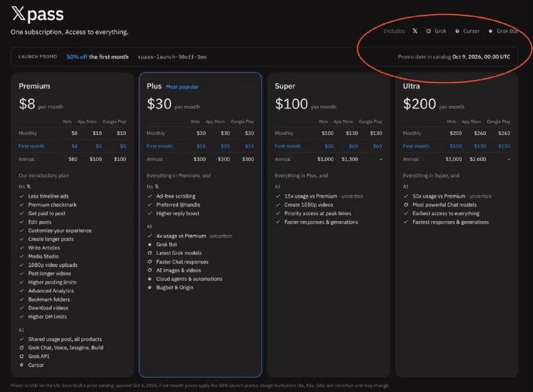The height and width of the screenshot is (392, 533).
Task: Click the "$2,600" annual App Store price
Action: tap(478, 159)
